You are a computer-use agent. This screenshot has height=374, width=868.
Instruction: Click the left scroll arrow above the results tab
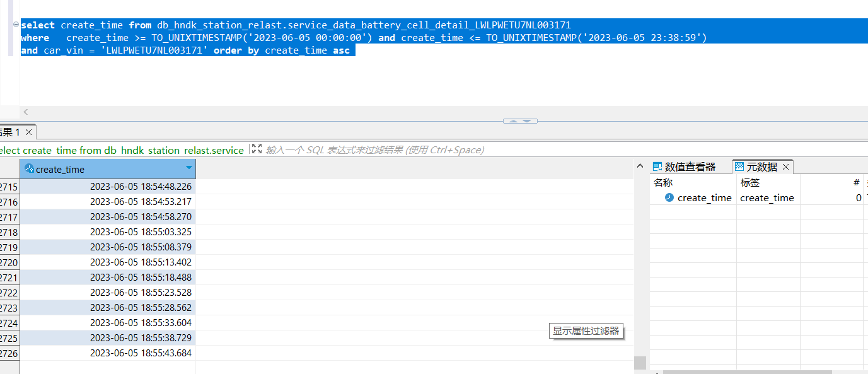(25, 112)
